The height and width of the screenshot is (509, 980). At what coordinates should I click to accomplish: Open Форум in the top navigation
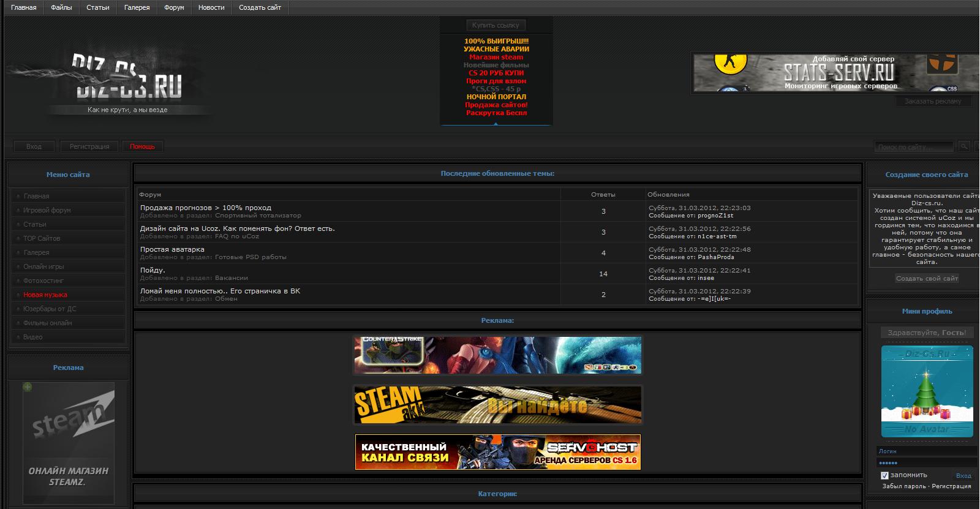(x=174, y=7)
